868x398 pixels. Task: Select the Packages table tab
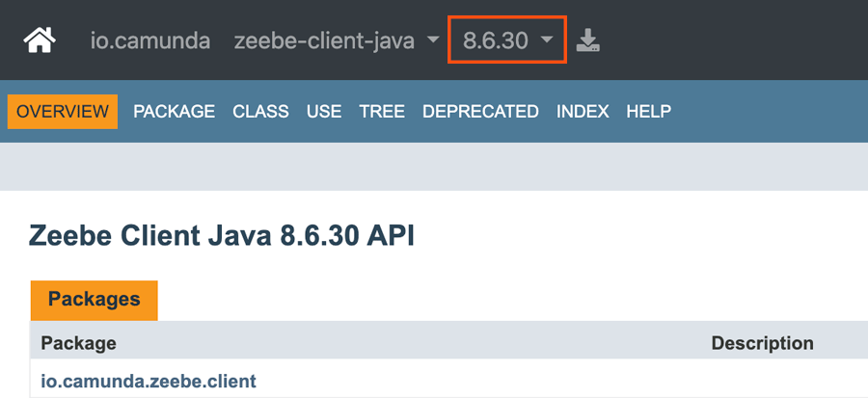(94, 300)
